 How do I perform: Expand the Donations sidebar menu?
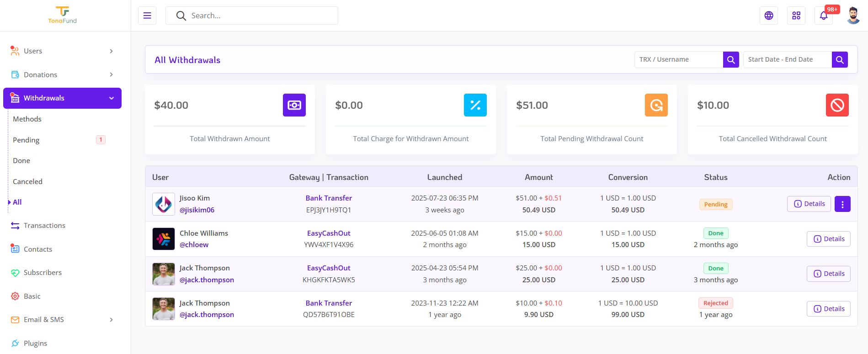pos(63,74)
